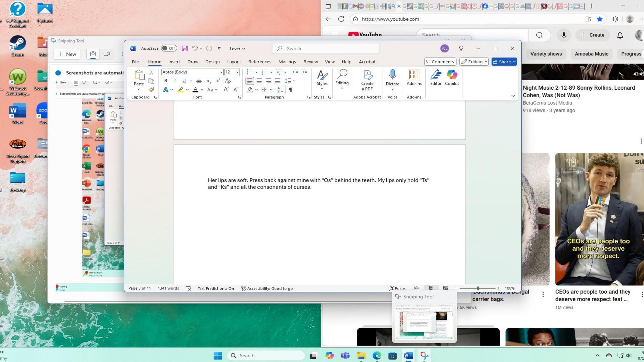This screenshot has height=362, width=644.
Task: Apply the red font color swatch
Action: 195,90
